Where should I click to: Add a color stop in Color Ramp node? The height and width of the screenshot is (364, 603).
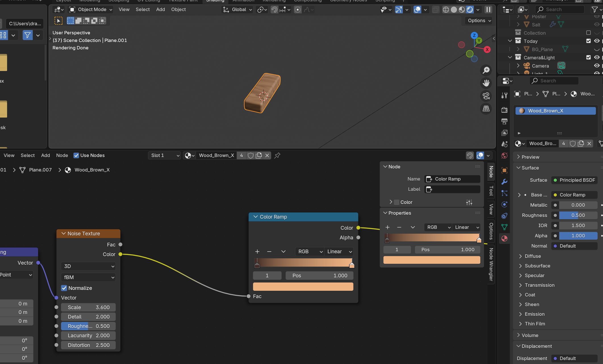tap(257, 252)
